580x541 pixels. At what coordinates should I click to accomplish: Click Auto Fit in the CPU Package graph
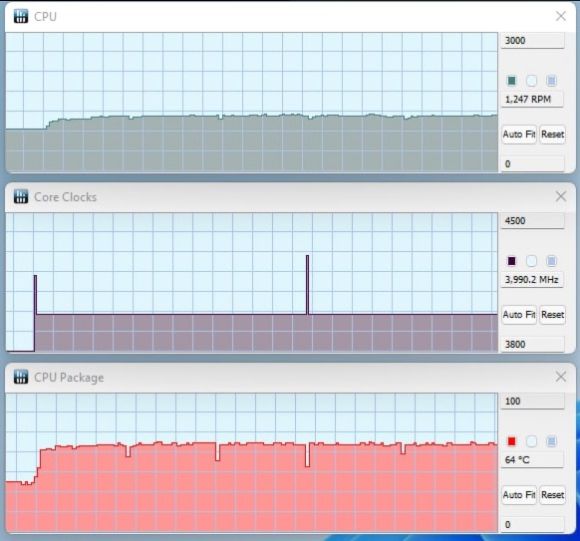[519, 495]
